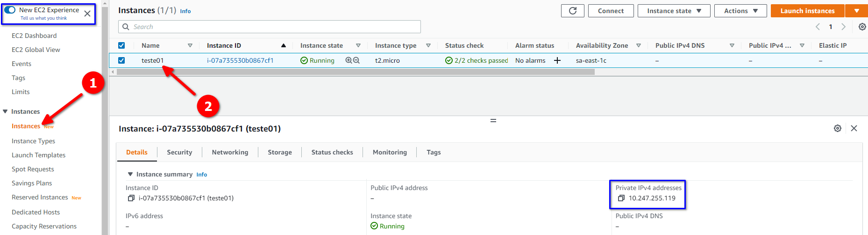Zoom out on instance state icon
The image size is (868, 235).
[356, 60]
